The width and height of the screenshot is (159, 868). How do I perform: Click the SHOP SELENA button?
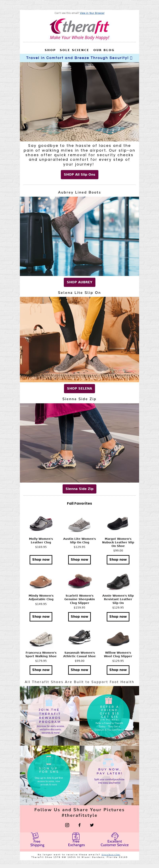click(79, 389)
